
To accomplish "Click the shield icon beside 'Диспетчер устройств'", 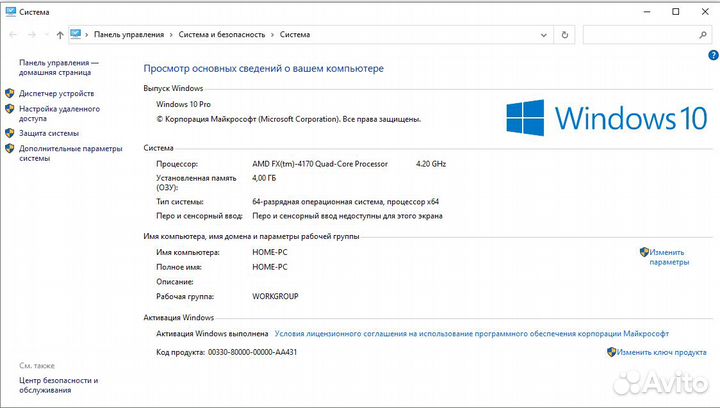I will (10, 93).
